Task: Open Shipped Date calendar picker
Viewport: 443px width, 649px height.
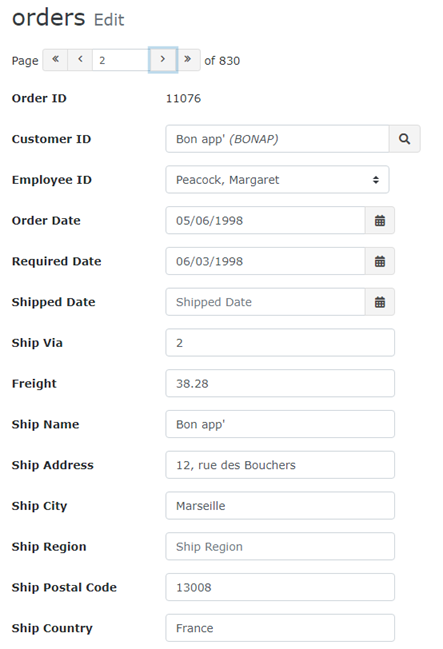Action: (x=380, y=302)
